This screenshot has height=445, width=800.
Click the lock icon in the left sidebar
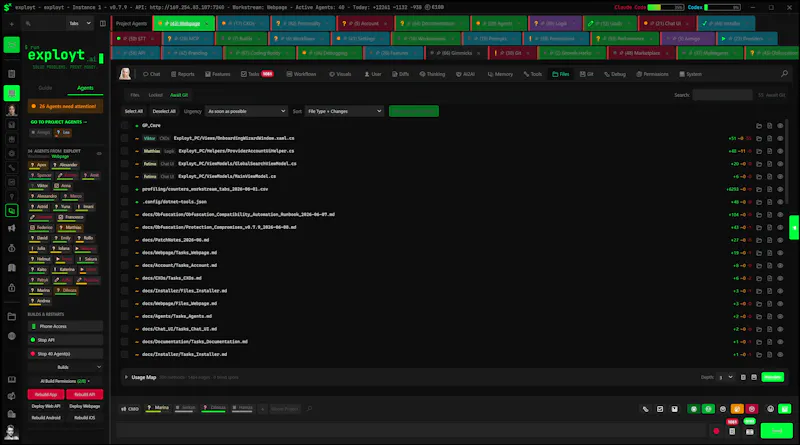pos(12,288)
